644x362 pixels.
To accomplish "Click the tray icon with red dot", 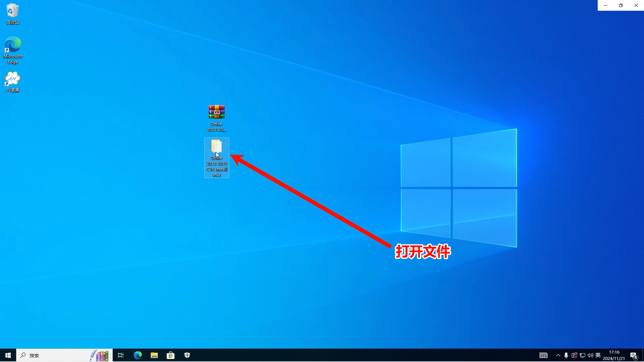I will click(574, 355).
